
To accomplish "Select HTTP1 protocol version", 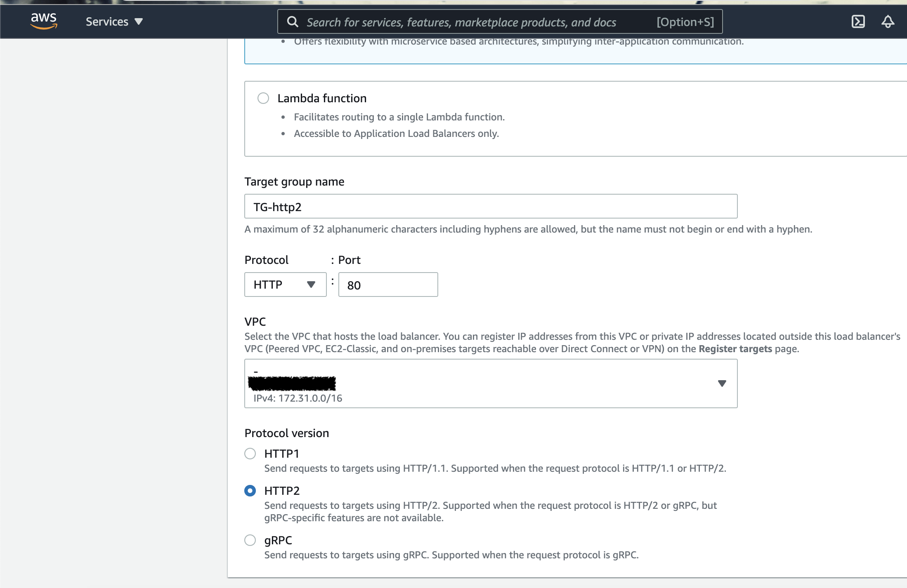I will click(x=250, y=454).
